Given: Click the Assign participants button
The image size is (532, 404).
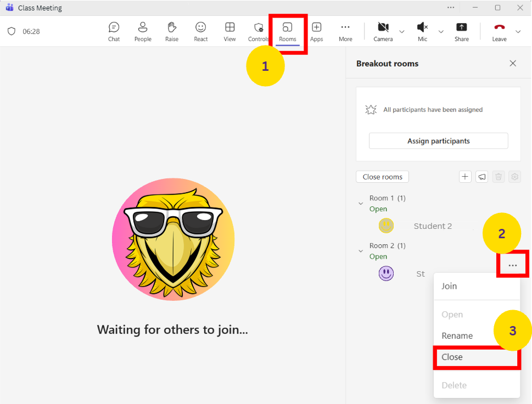Looking at the screenshot, I should tap(438, 141).
